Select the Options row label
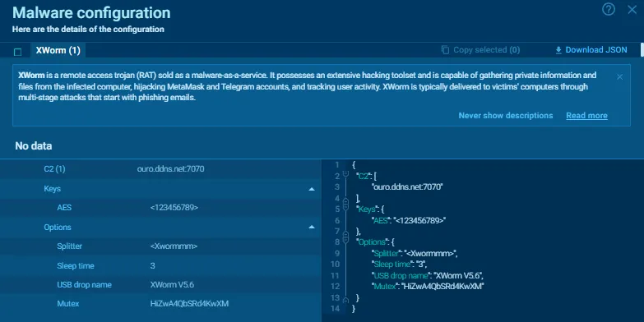The height and width of the screenshot is (322, 644). point(58,228)
